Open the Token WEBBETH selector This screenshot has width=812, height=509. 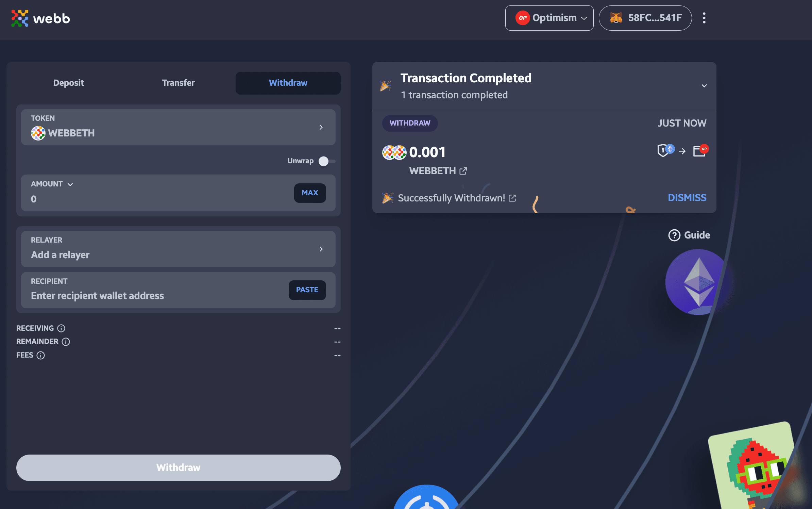(x=178, y=127)
